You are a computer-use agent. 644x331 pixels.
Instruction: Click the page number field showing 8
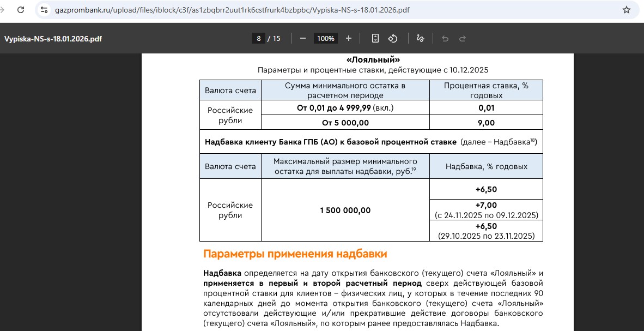coord(259,38)
